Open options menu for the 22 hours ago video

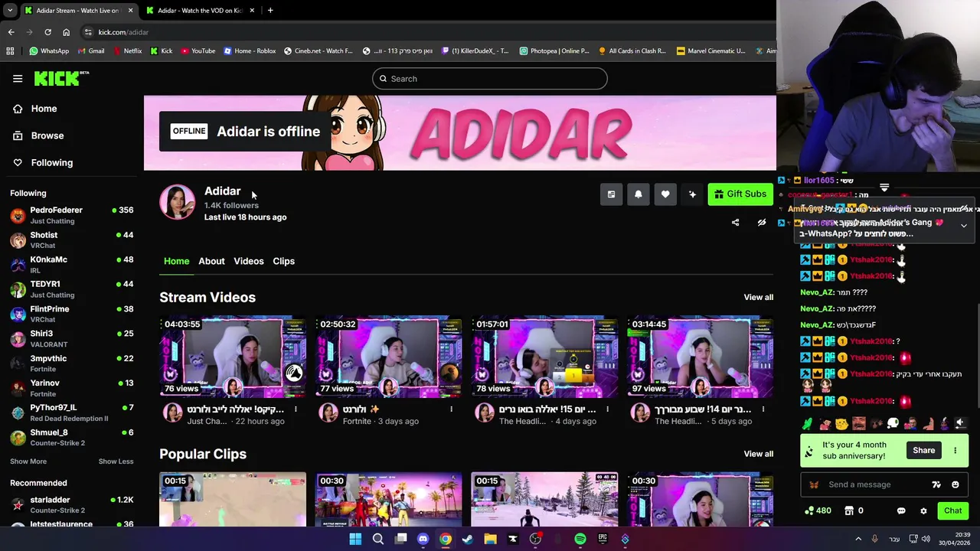pos(295,409)
